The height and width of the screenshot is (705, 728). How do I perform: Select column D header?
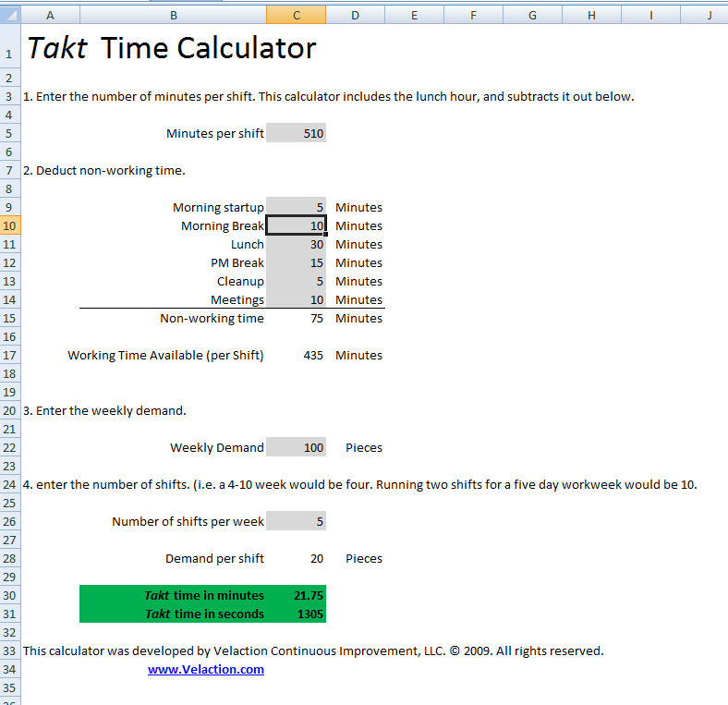pos(355,15)
